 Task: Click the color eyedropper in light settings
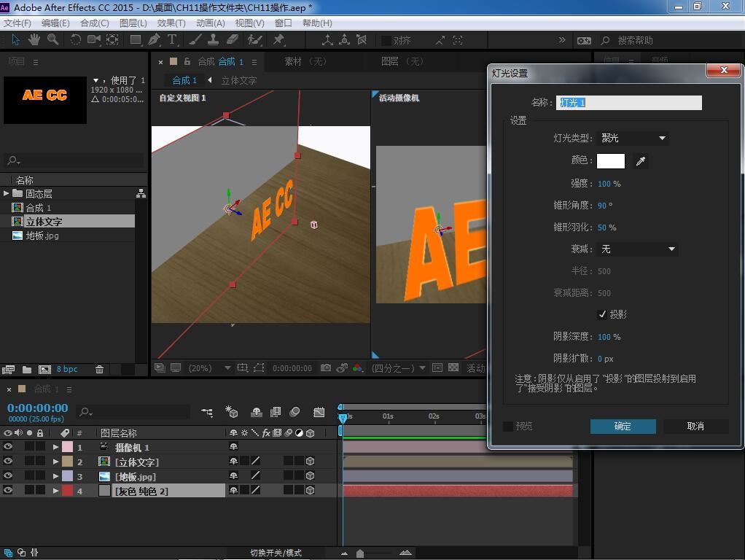click(641, 161)
